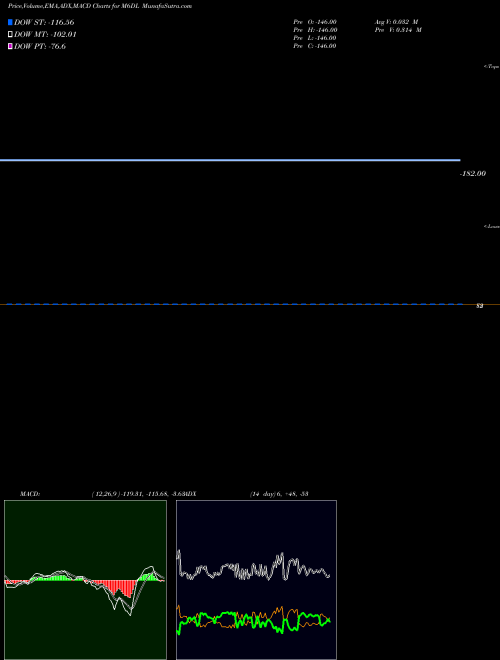Screen dimensions: 500x660
Task: Click the 'Pre V: 0.314 M' value
Action: pyautogui.click(x=398, y=30)
